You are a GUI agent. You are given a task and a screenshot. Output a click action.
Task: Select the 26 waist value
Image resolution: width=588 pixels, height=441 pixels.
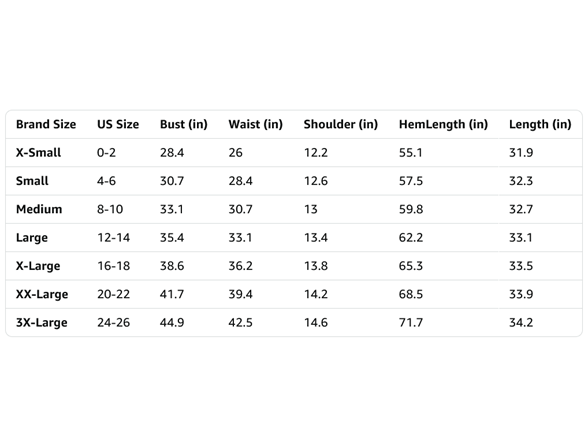pyautogui.click(x=236, y=153)
